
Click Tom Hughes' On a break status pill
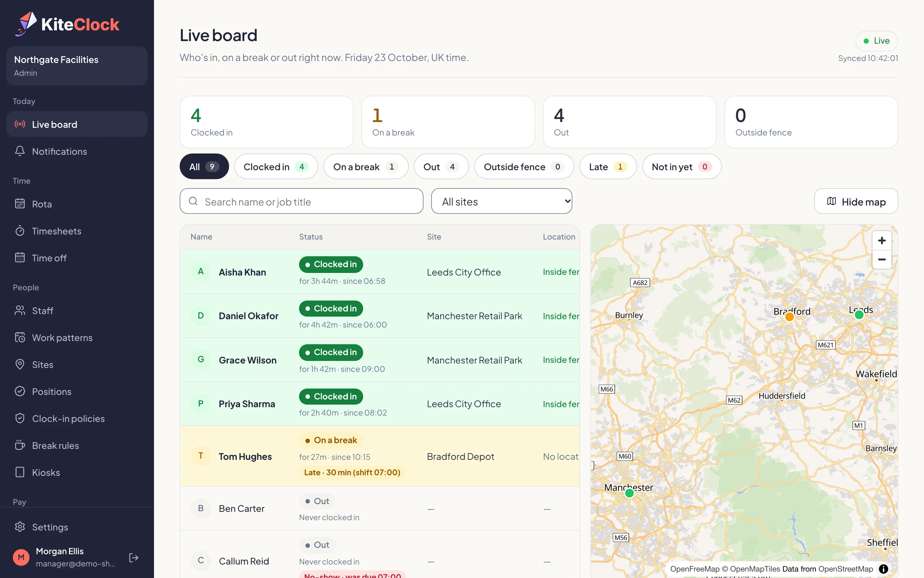coord(331,440)
